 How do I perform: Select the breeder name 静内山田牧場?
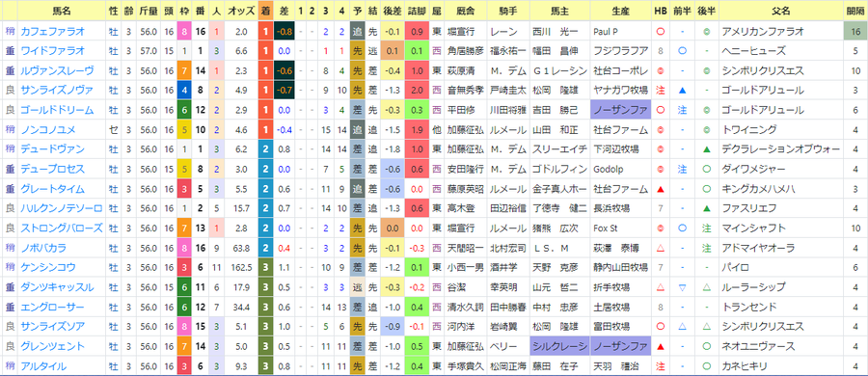pos(620,267)
